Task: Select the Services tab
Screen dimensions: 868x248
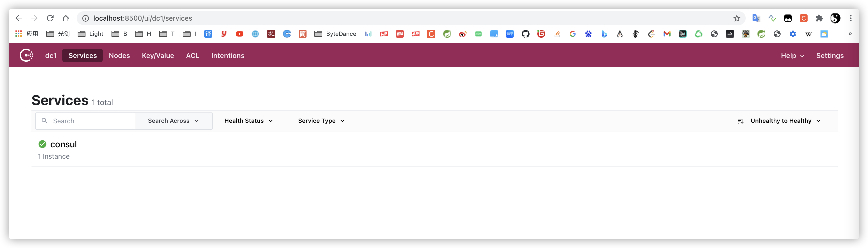Action: point(83,55)
